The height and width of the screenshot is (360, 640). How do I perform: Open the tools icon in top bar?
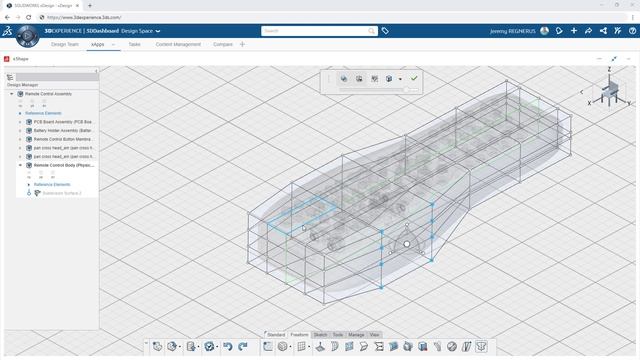[618, 31]
